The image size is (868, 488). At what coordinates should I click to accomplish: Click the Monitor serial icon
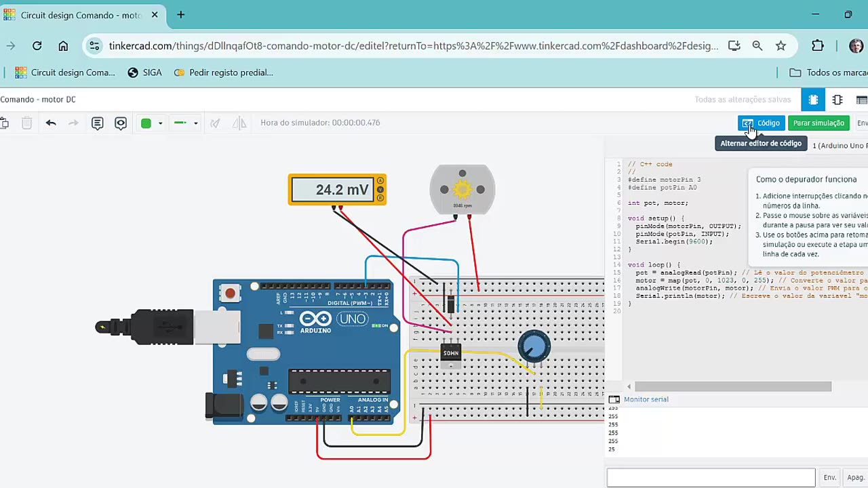tap(614, 400)
